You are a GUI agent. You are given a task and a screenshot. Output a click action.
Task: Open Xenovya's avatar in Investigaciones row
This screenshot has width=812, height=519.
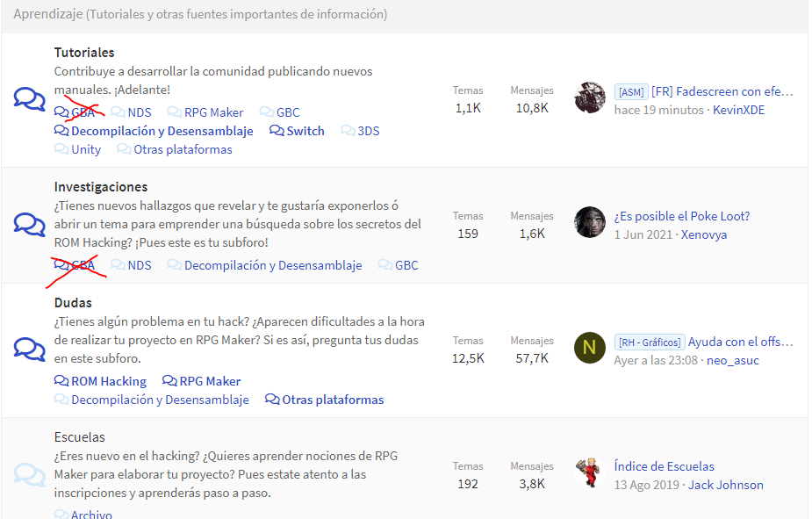590,223
